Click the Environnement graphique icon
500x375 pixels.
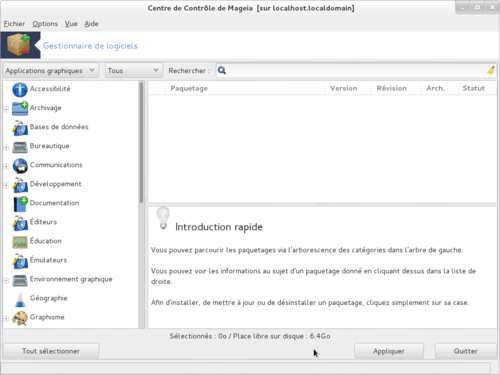[x=20, y=280]
